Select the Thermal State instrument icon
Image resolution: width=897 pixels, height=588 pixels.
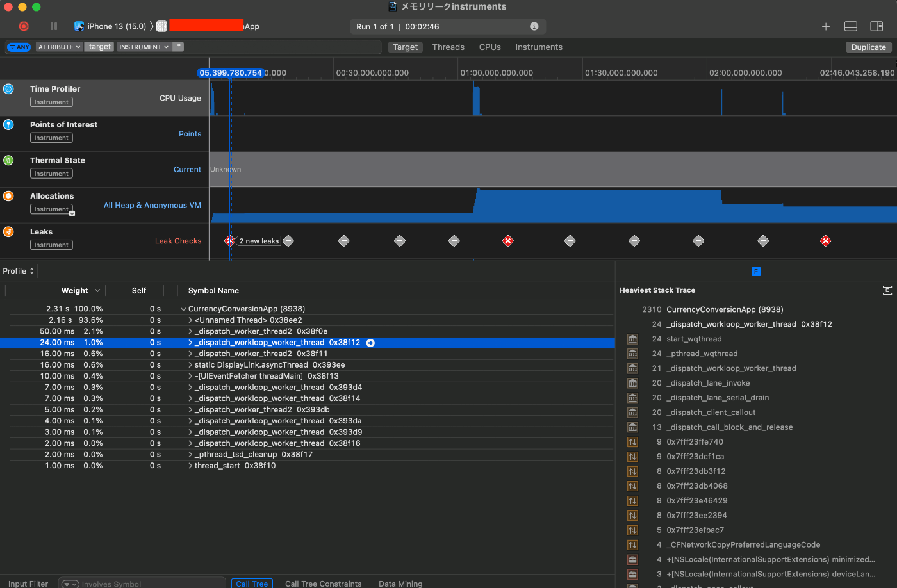[x=8, y=160]
